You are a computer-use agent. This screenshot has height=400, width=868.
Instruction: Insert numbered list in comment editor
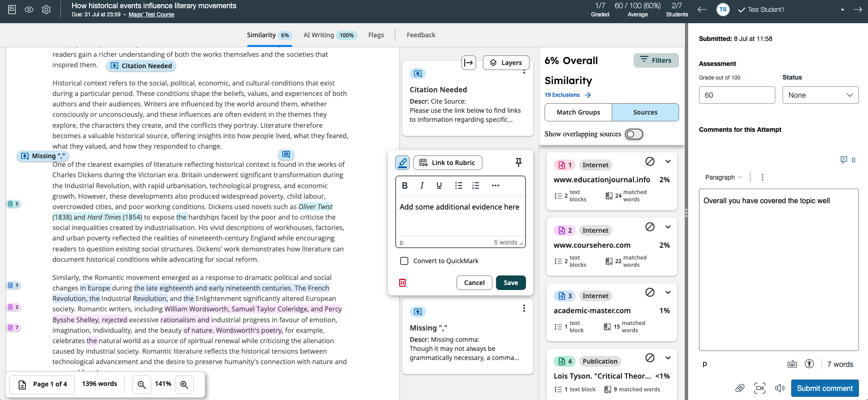click(x=476, y=185)
